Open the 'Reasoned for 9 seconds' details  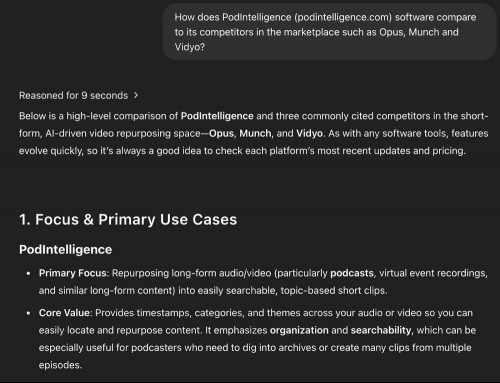73,96
